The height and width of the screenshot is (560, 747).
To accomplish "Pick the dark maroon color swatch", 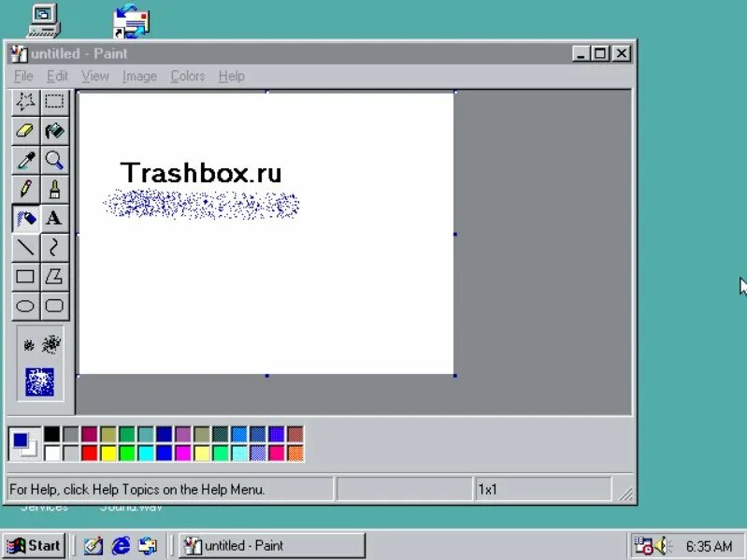I will coord(89,435).
